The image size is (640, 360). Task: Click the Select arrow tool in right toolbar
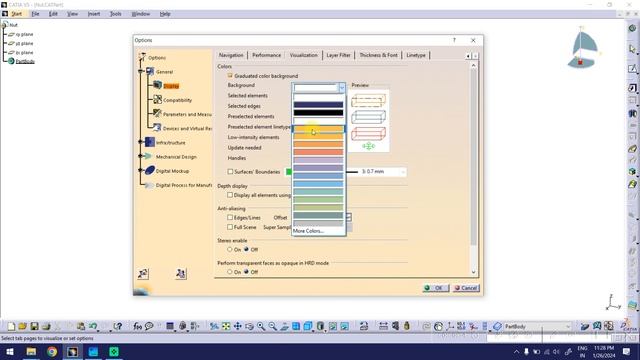(x=632, y=49)
